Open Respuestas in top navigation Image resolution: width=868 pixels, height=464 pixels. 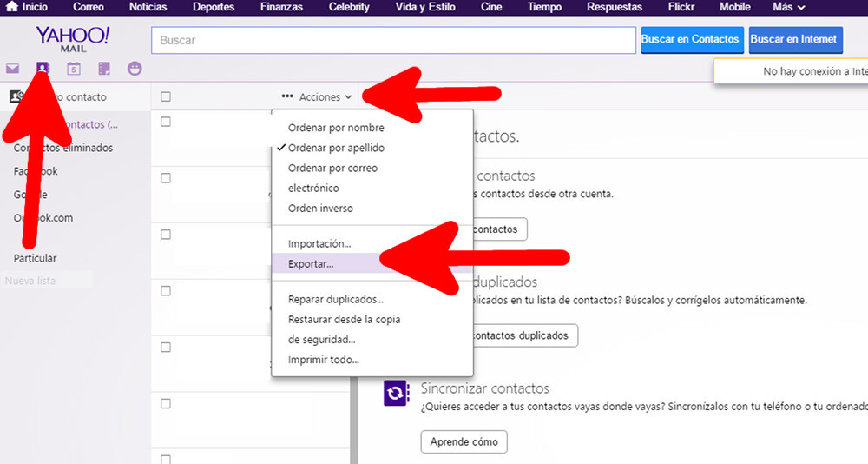pos(615,7)
